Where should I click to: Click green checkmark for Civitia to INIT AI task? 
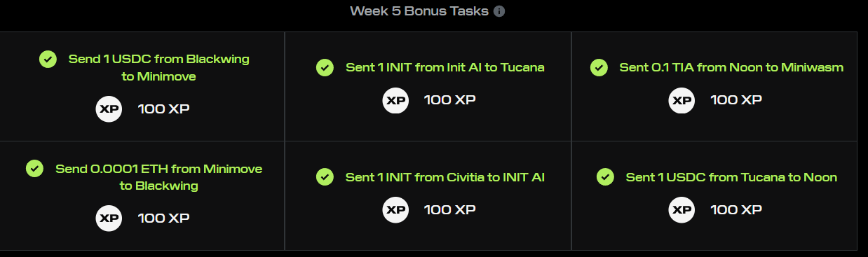(325, 176)
